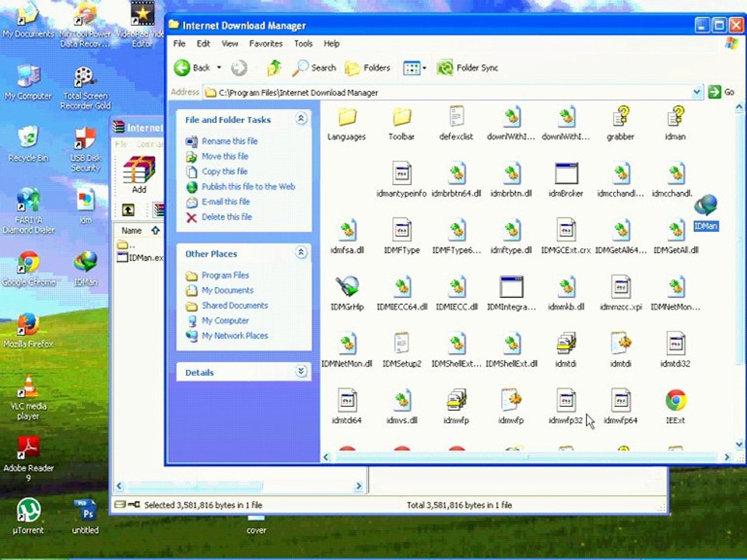Select the idmmzcc.xpi file
The height and width of the screenshot is (560, 747).
[x=621, y=293]
